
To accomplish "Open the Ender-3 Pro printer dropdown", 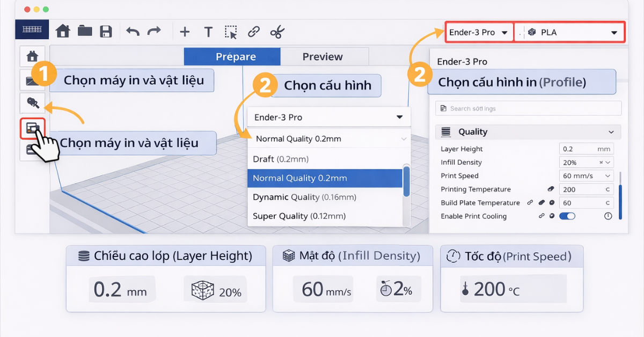I will 479,32.
